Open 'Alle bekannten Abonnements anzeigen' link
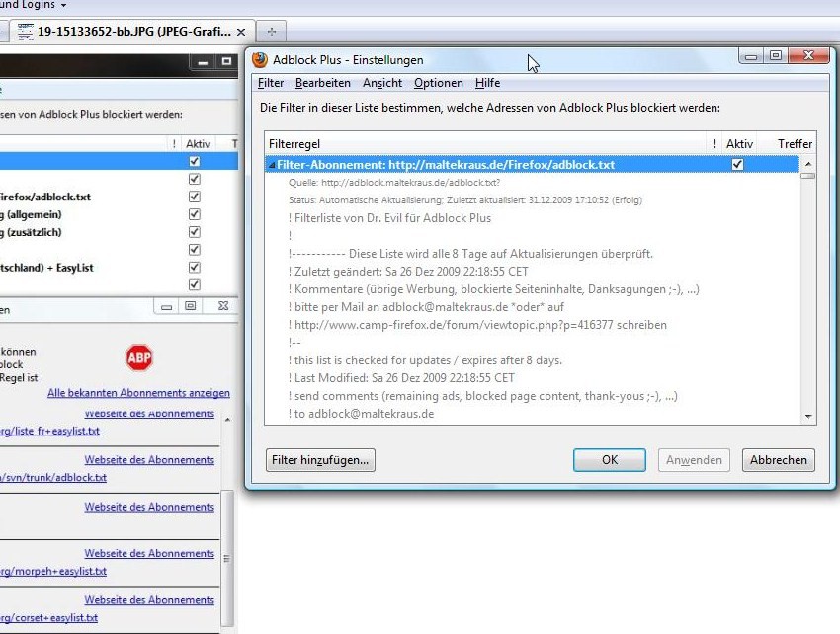Screen dimensions: 840x634 [138, 393]
